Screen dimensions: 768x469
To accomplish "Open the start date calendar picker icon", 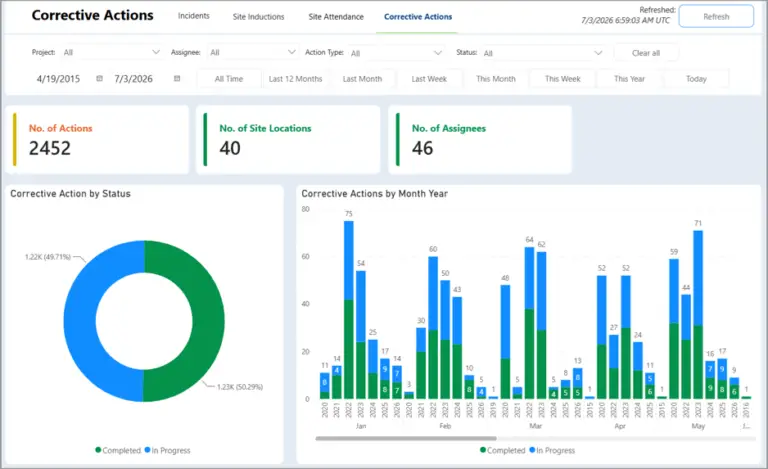I will (x=99, y=78).
